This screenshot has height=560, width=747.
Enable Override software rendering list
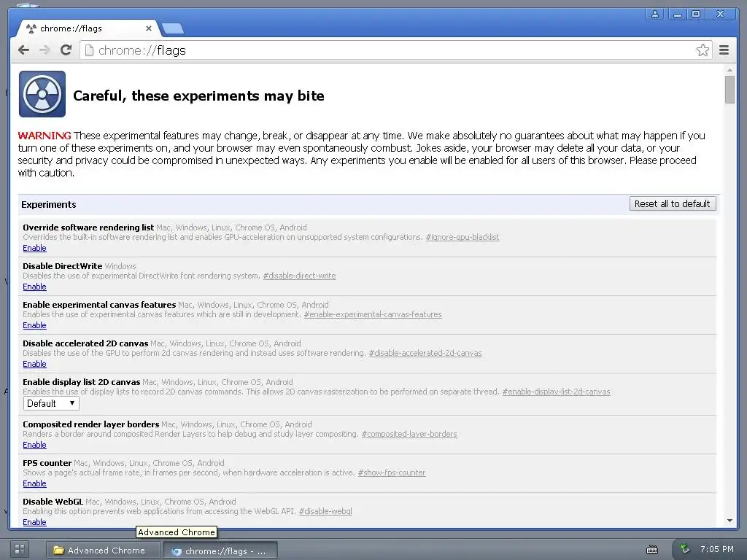click(x=34, y=248)
